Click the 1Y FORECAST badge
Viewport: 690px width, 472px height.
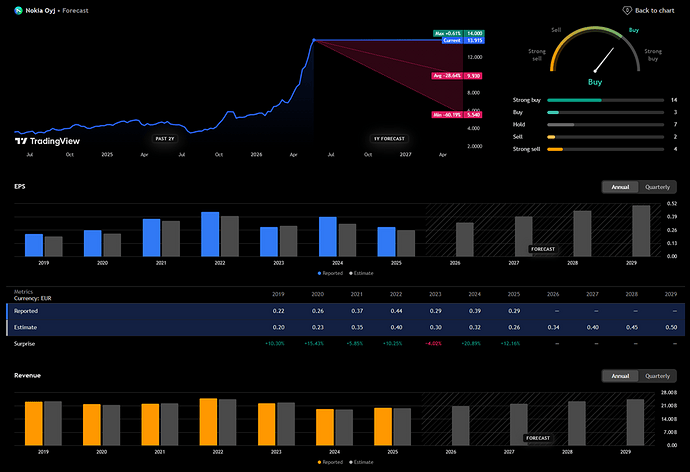(389, 139)
